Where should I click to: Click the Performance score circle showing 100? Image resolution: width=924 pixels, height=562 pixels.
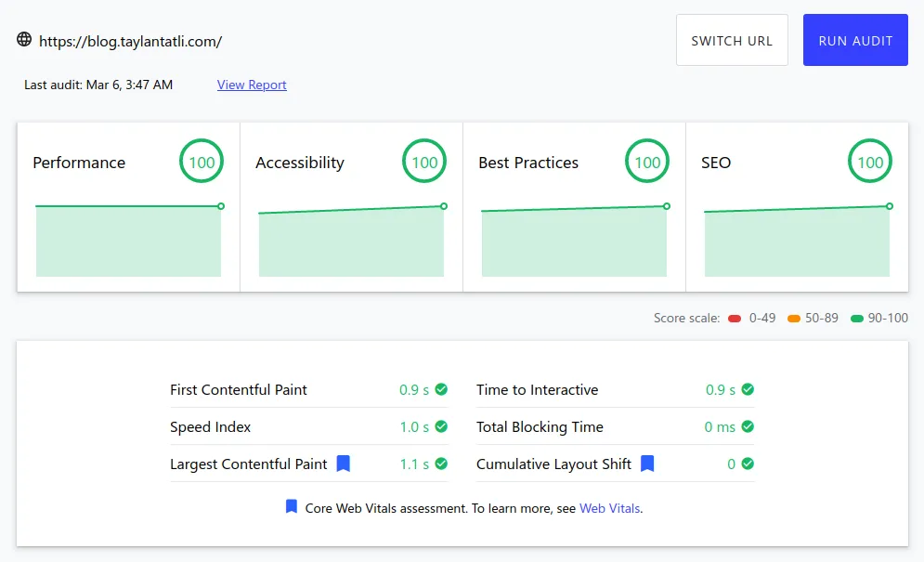tap(202, 161)
